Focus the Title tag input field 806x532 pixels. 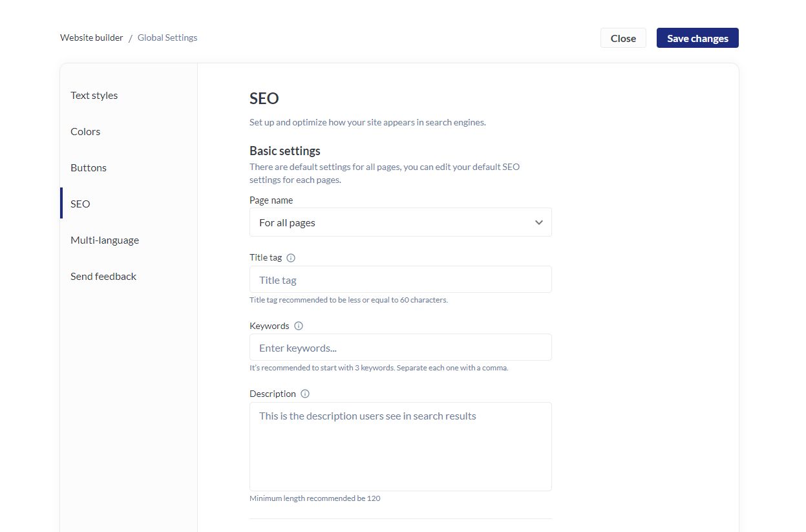point(400,280)
